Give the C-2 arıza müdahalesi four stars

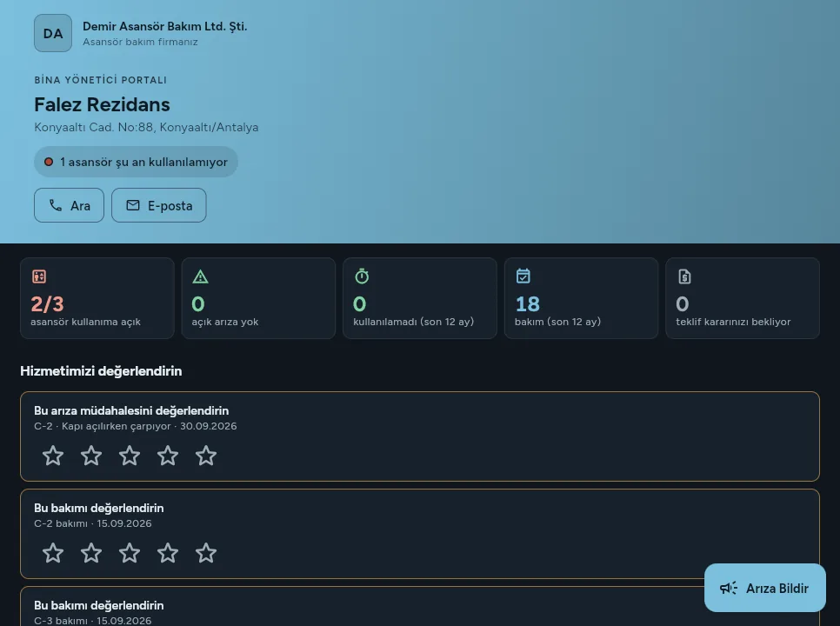tap(168, 456)
